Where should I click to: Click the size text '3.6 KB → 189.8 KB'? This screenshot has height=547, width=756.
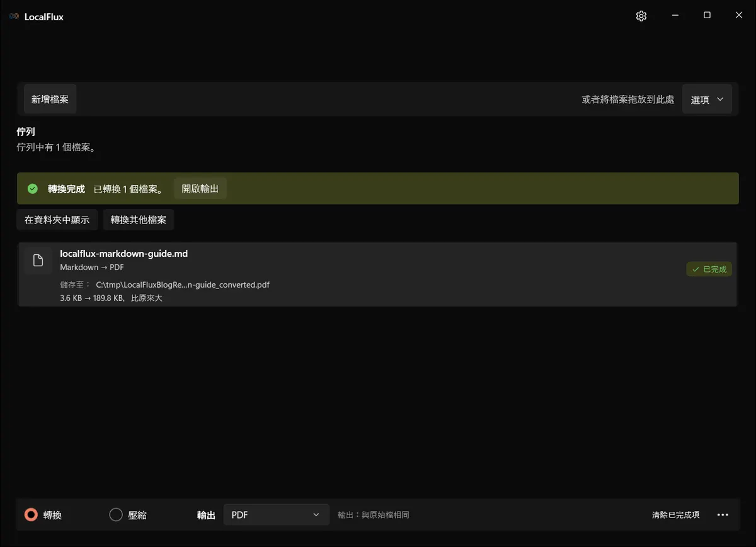(x=92, y=298)
